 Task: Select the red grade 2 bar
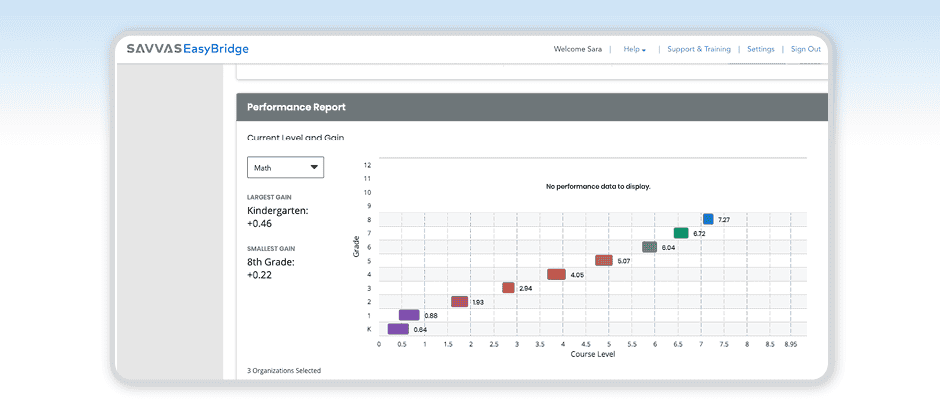pos(459,301)
